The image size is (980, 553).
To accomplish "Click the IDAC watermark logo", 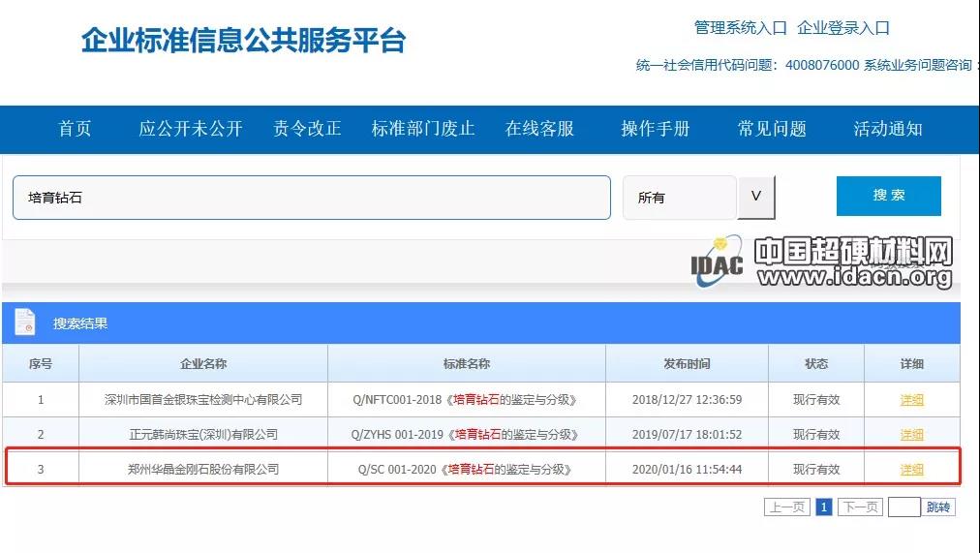I will point(718,261).
